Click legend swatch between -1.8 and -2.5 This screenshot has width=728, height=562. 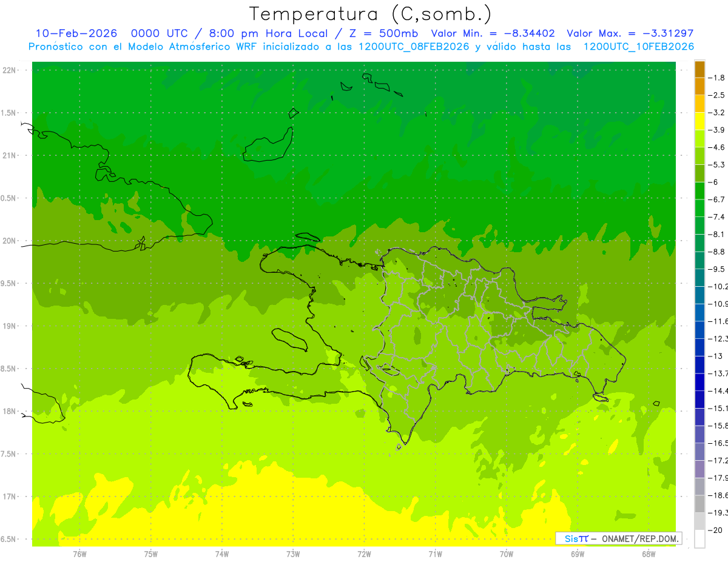(x=699, y=87)
